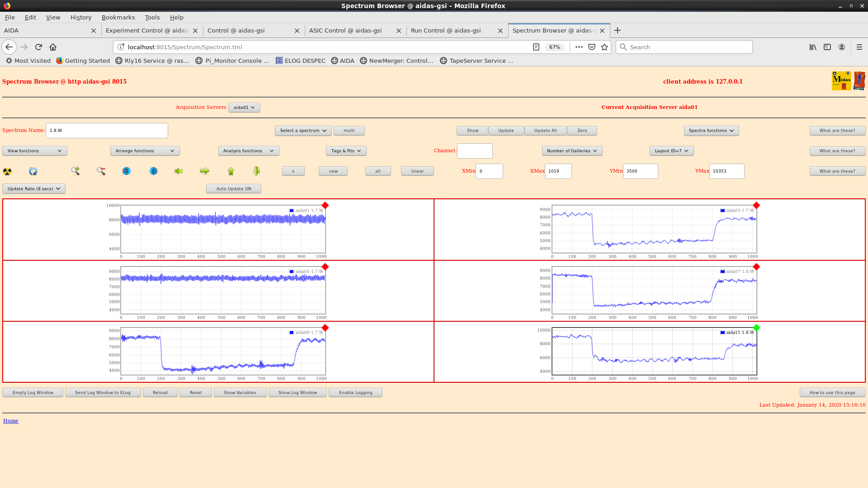The width and height of the screenshot is (868, 488).
Task: Switch to ASIC Control tab
Action: pos(345,30)
